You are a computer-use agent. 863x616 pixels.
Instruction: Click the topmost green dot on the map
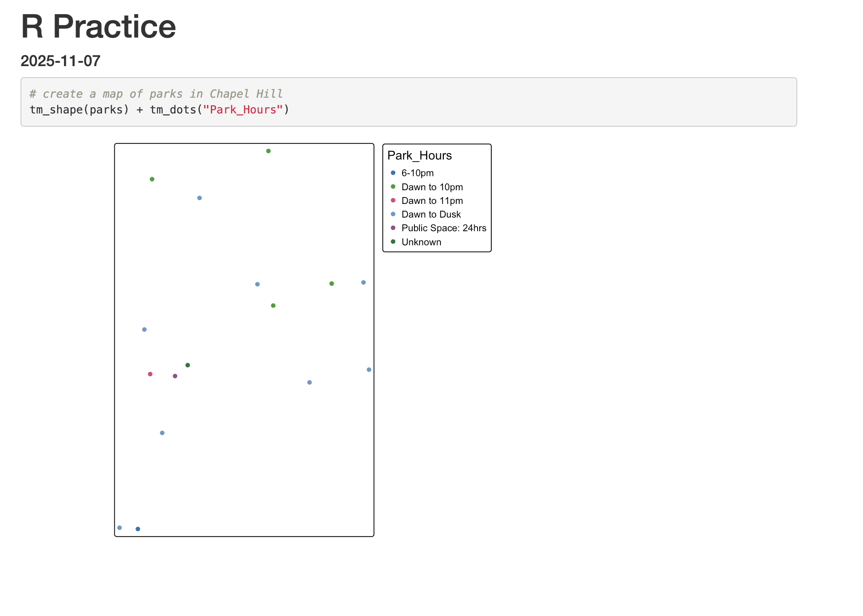(x=268, y=151)
